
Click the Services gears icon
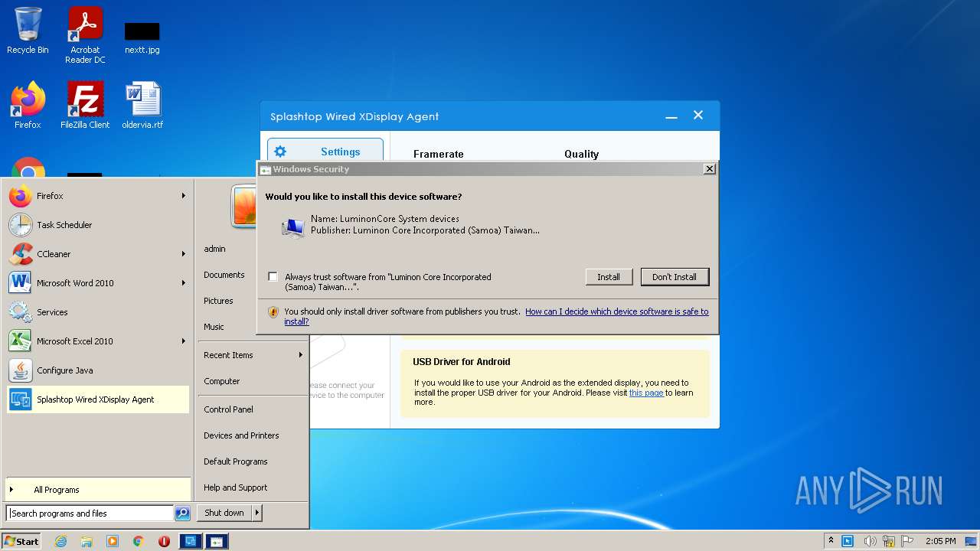(x=21, y=312)
